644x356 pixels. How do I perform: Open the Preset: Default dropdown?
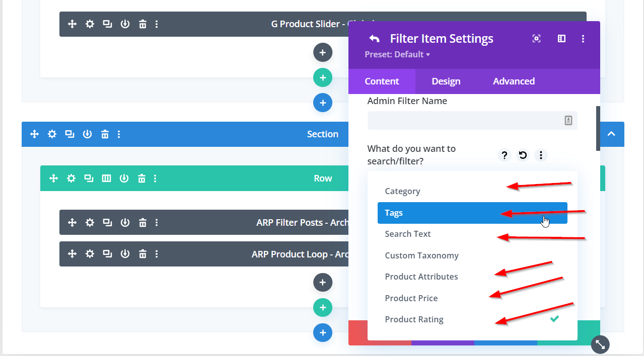click(x=397, y=55)
